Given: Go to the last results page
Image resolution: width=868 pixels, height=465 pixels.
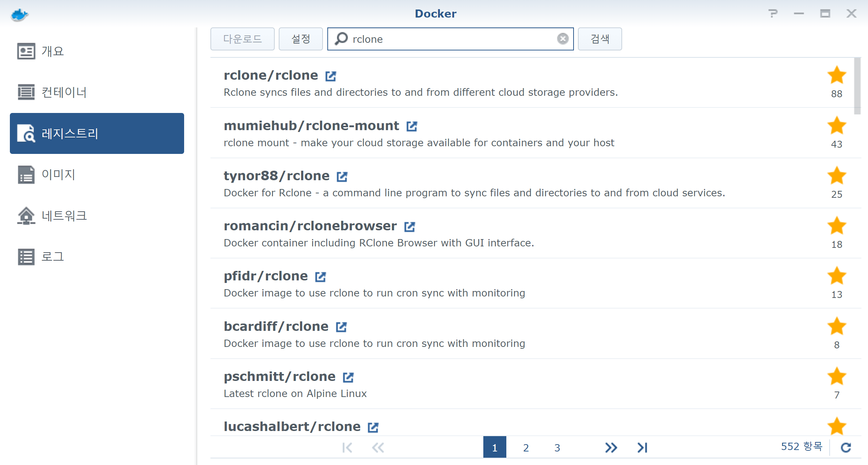Looking at the screenshot, I should coord(642,447).
